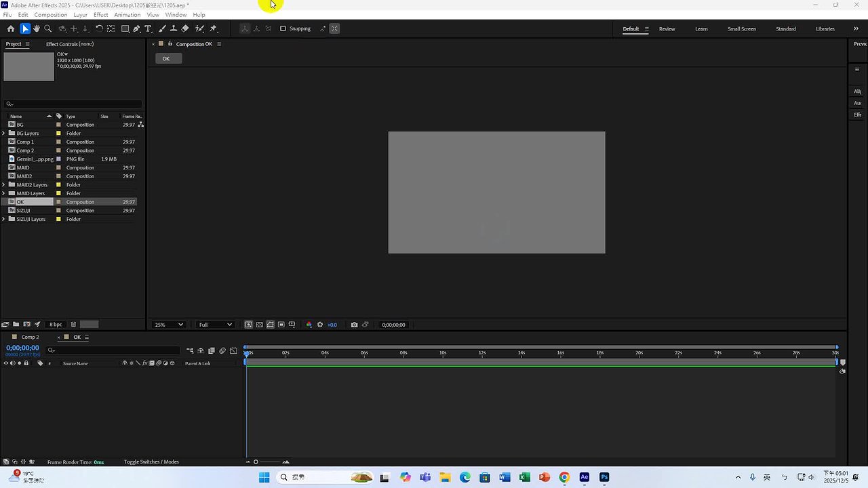This screenshot has height=488, width=868.
Task: Select the Horizontal Type tool
Action: coord(149,28)
